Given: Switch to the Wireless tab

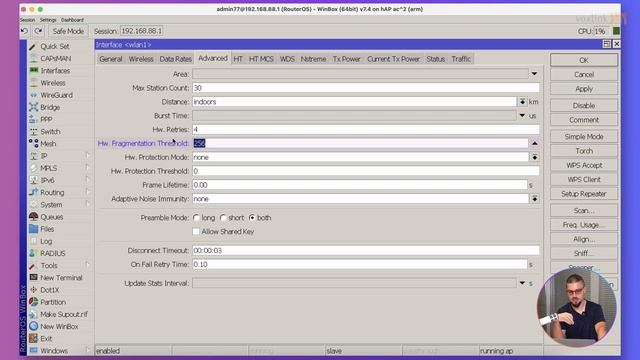Looking at the screenshot, I should click(141, 59).
